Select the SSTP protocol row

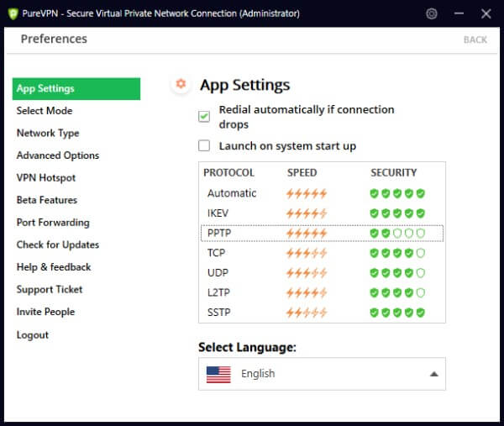coord(322,313)
